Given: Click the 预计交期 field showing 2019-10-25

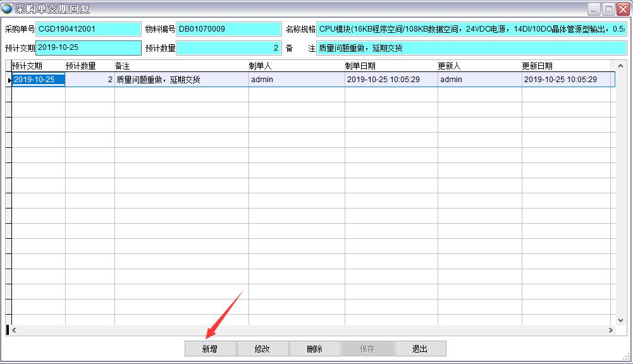Looking at the screenshot, I should pyautogui.click(x=89, y=47).
